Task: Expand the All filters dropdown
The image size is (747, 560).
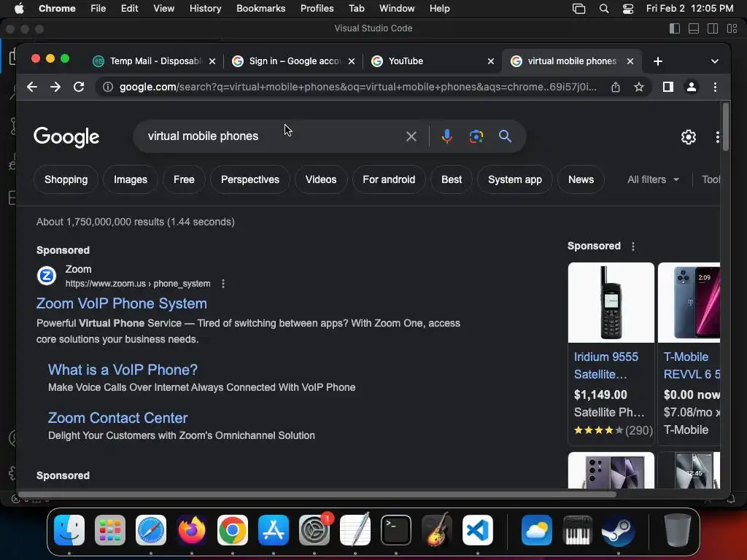Action: tap(653, 179)
